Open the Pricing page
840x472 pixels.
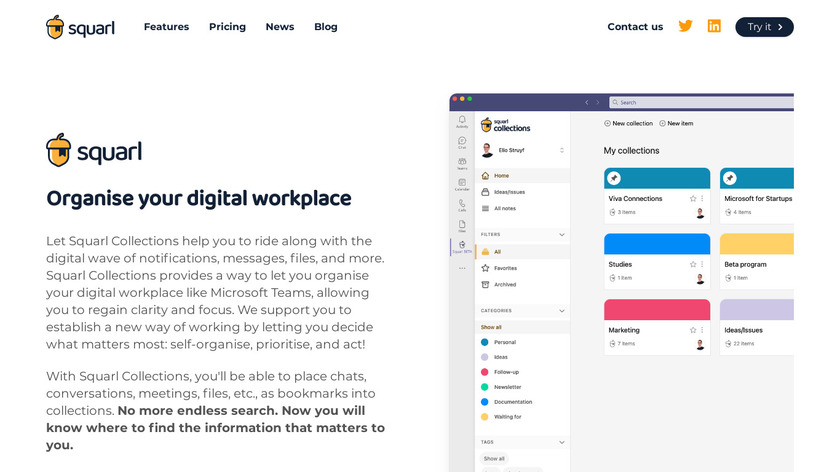pos(227,27)
